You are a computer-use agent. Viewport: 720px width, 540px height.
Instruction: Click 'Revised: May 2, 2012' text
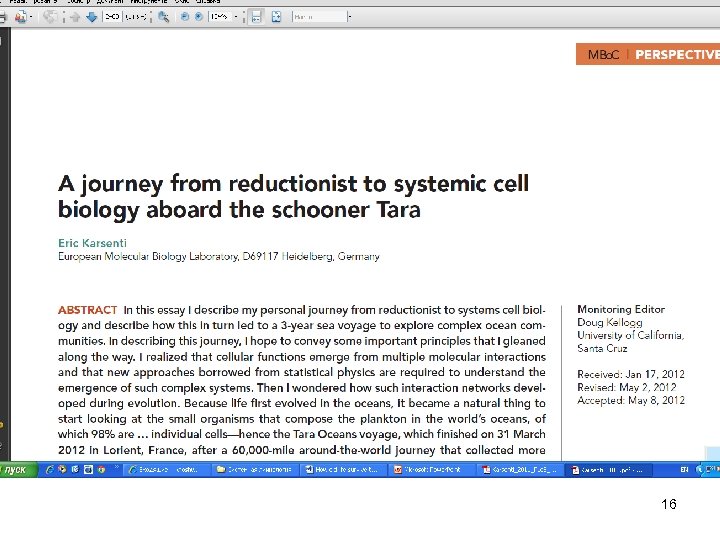coord(627,387)
